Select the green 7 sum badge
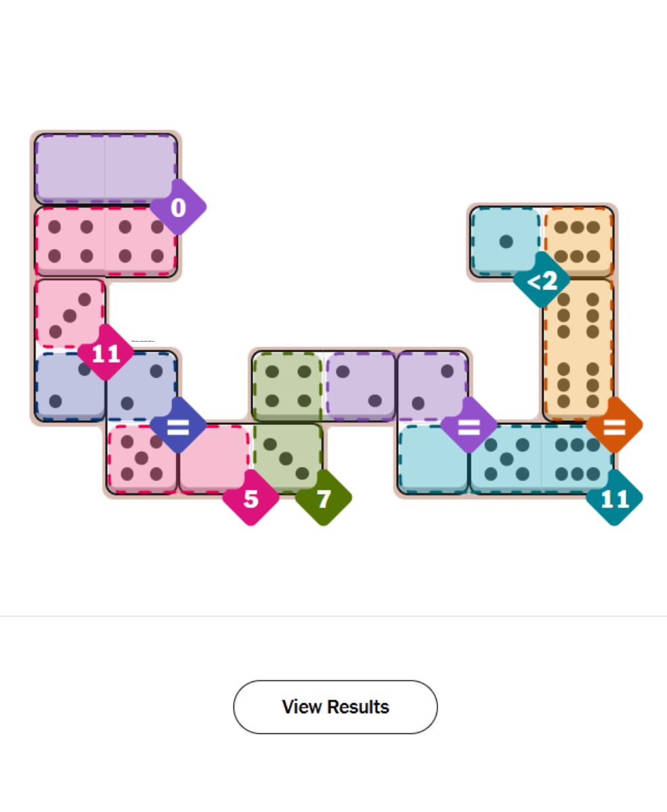Viewport: 667px width, 812px height. point(324,499)
